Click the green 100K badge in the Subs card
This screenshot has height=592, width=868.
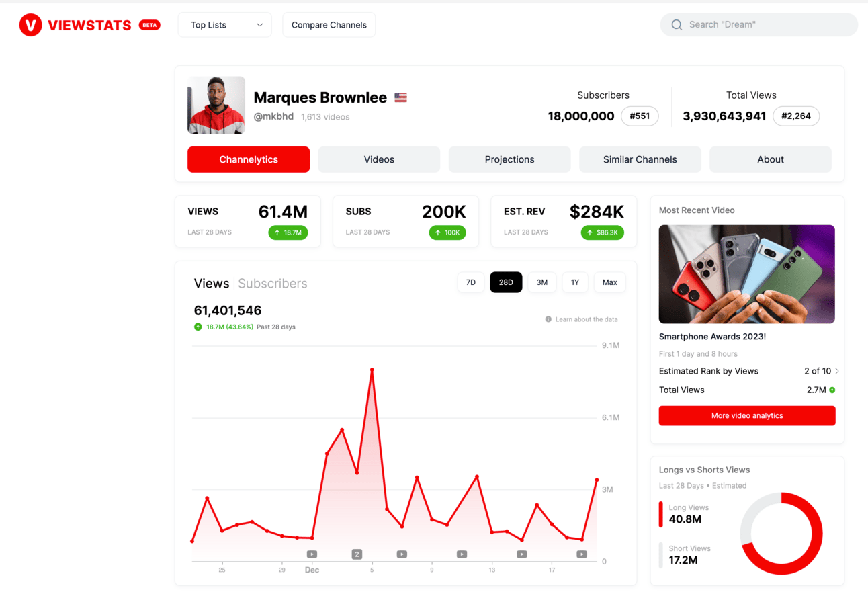[x=447, y=232]
